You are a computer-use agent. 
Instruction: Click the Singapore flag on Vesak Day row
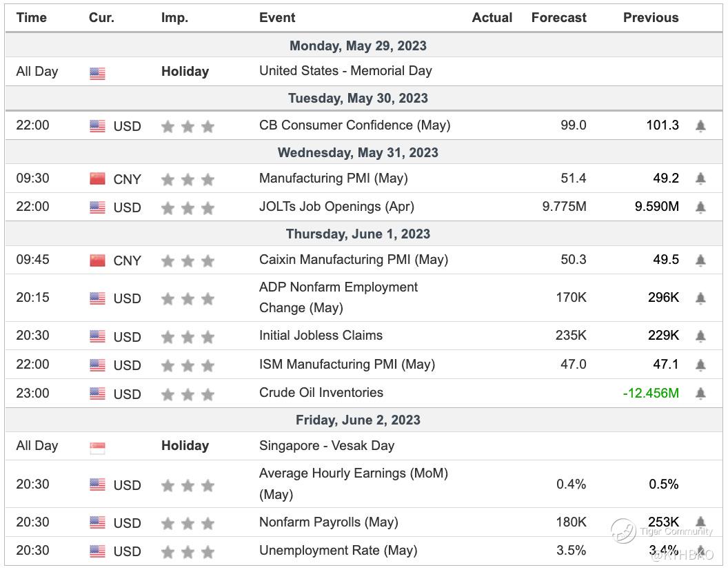(97, 447)
